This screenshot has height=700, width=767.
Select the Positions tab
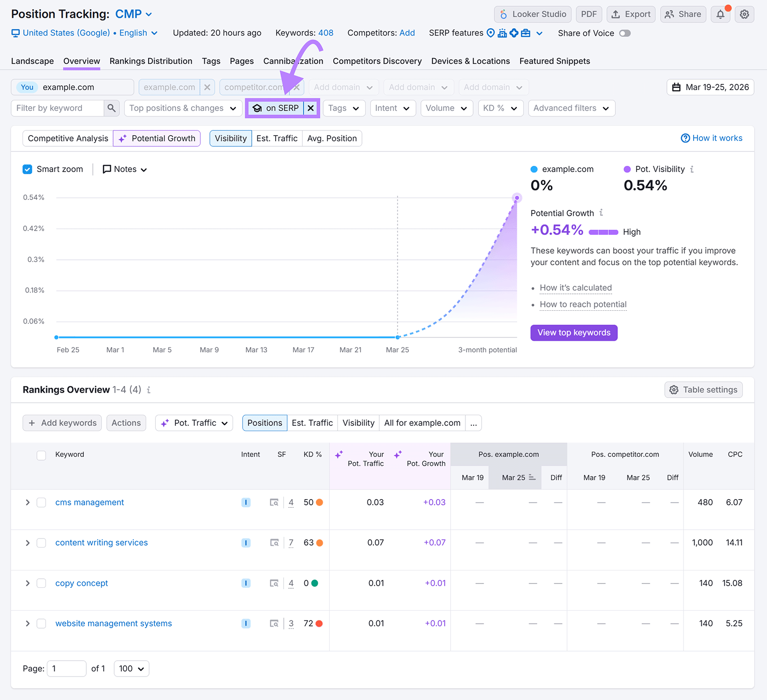point(264,423)
